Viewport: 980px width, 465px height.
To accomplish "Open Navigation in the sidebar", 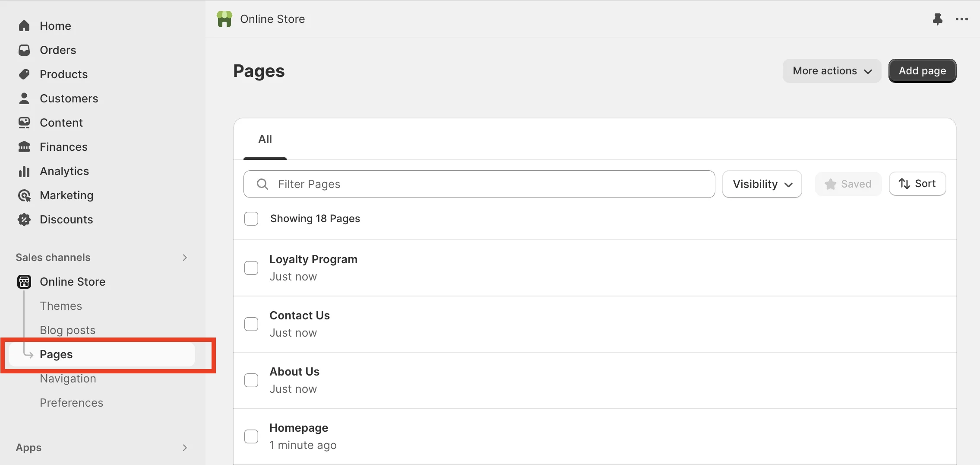I will (x=68, y=379).
